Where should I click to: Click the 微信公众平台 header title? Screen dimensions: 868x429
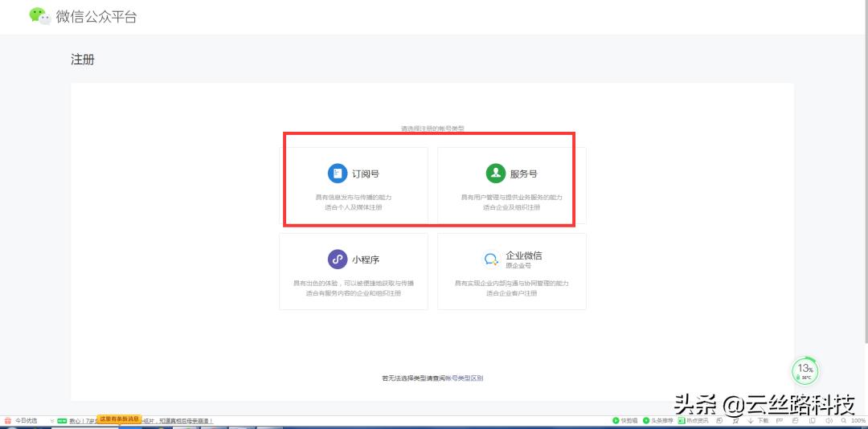pos(96,17)
